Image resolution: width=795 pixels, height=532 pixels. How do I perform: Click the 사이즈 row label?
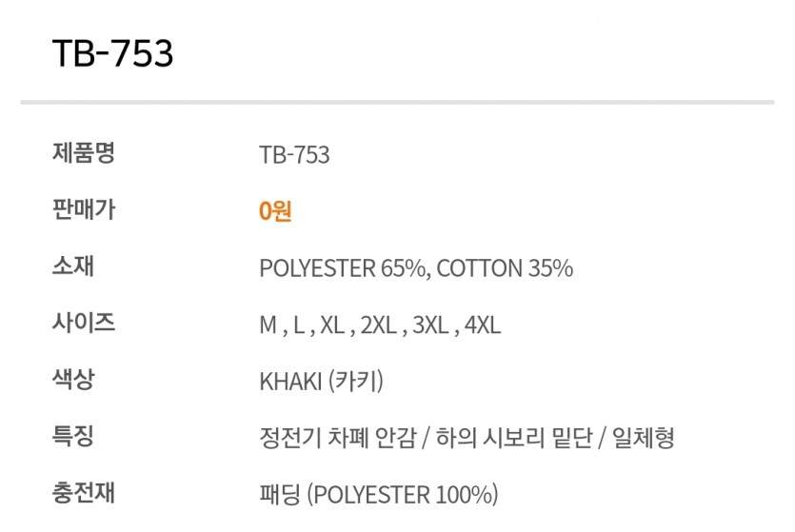pyautogui.click(x=83, y=324)
